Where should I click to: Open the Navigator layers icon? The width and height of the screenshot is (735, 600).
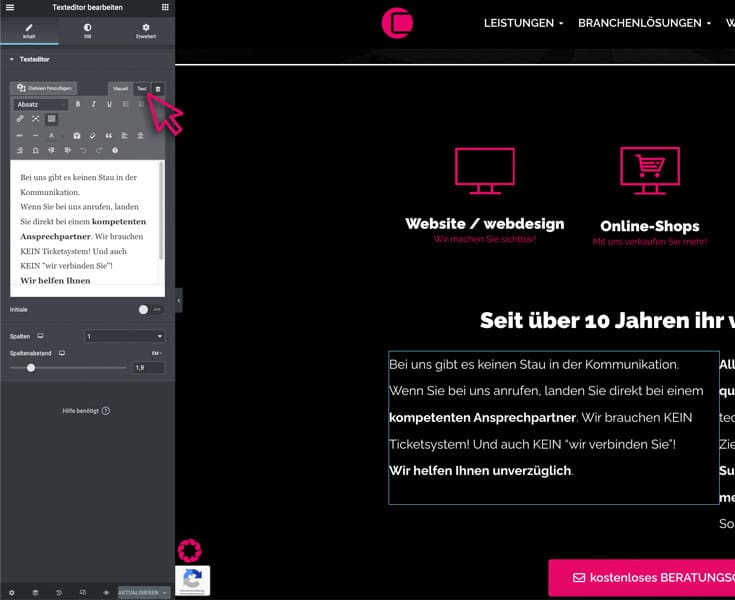tap(35, 592)
